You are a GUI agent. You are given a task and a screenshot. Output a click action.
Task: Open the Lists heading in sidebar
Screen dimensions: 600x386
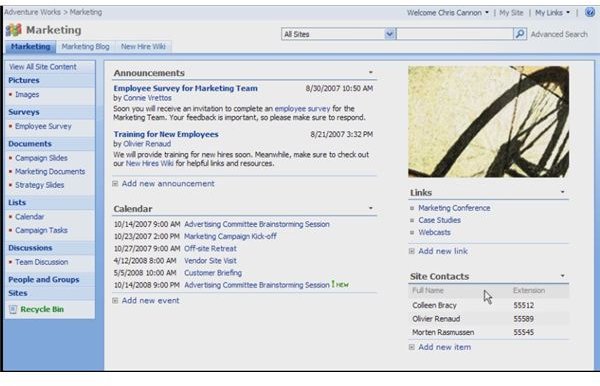coord(17,202)
